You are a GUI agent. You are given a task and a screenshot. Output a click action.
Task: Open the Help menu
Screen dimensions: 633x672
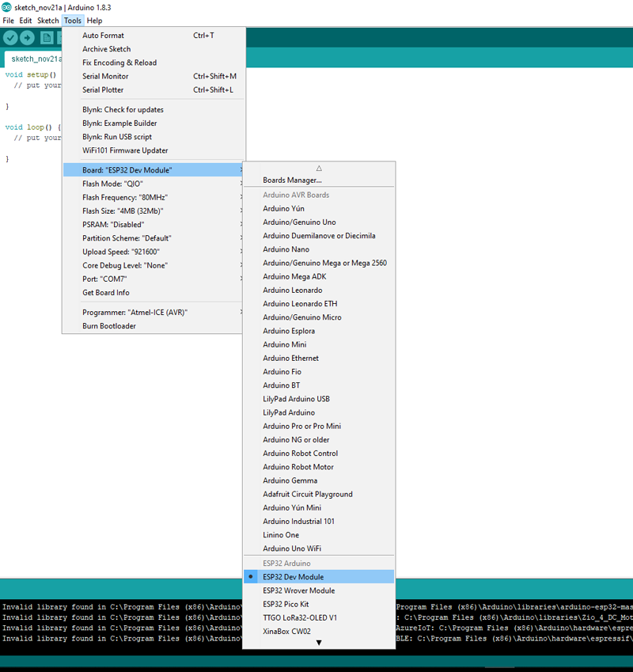[x=94, y=21]
